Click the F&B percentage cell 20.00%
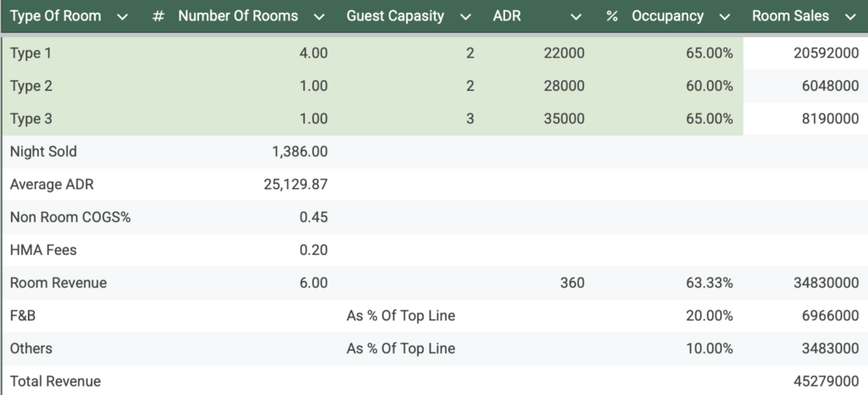Screen dimensions: 868x395 (709, 315)
